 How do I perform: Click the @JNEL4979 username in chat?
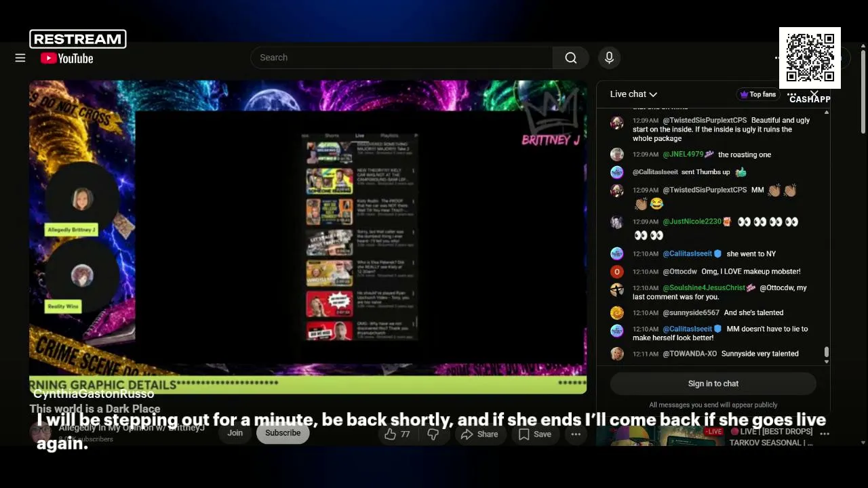684,155
